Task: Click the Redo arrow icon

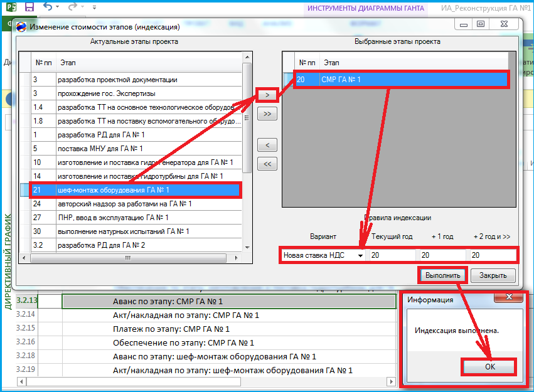Action: point(73,6)
